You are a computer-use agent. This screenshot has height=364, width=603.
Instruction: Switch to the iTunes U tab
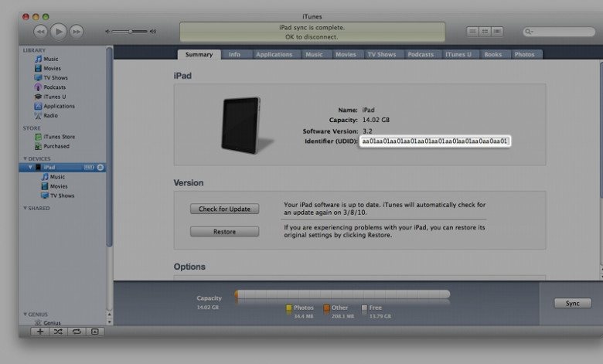(x=458, y=55)
